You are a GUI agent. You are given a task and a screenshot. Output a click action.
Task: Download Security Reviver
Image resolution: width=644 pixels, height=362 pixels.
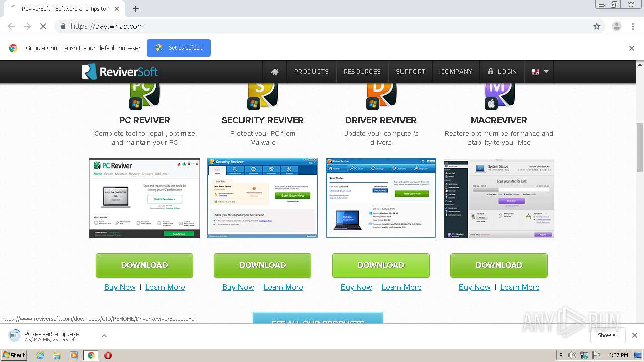(x=263, y=265)
